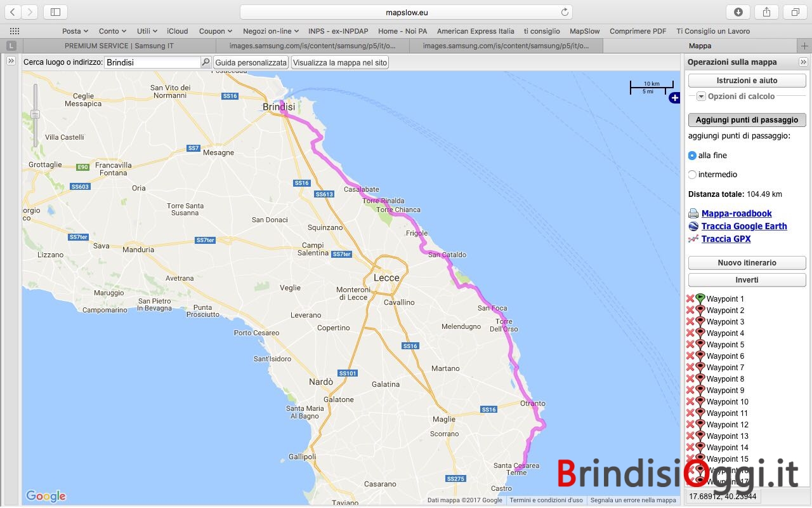Click the Inverti route button
This screenshot has height=508, width=812.
click(747, 279)
